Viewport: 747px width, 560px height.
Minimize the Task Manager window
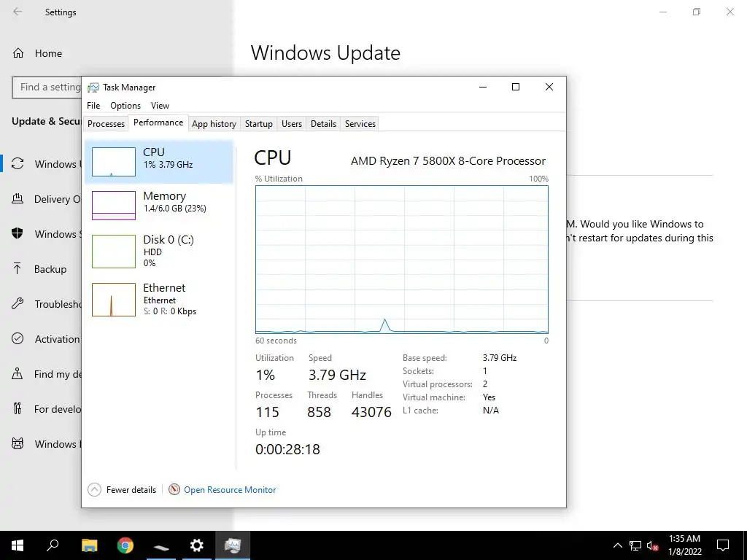point(483,87)
